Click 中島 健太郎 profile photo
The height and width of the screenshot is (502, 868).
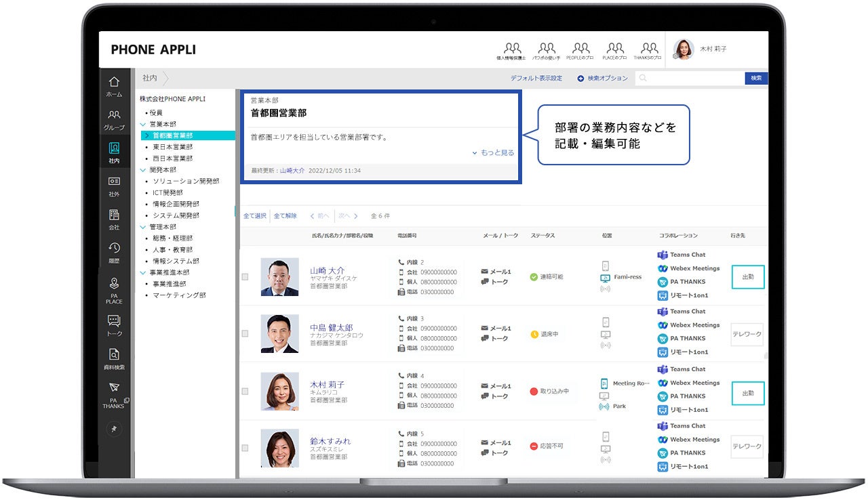(279, 333)
